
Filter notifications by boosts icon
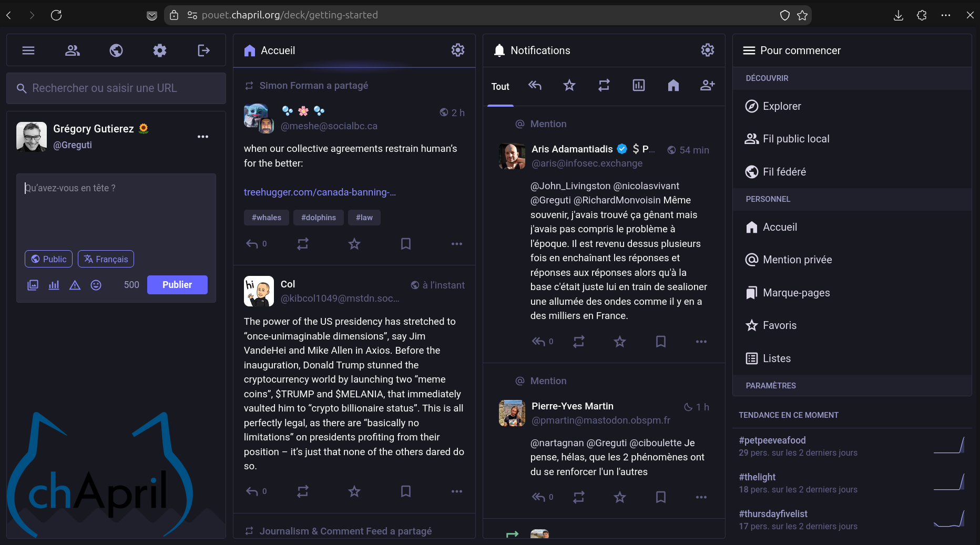tap(604, 85)
